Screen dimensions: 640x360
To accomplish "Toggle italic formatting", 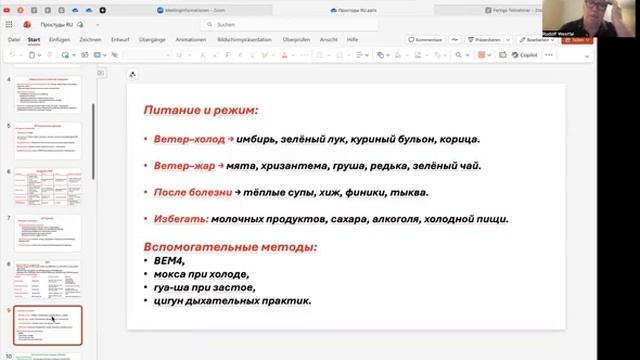I will [x=240, y=55].
